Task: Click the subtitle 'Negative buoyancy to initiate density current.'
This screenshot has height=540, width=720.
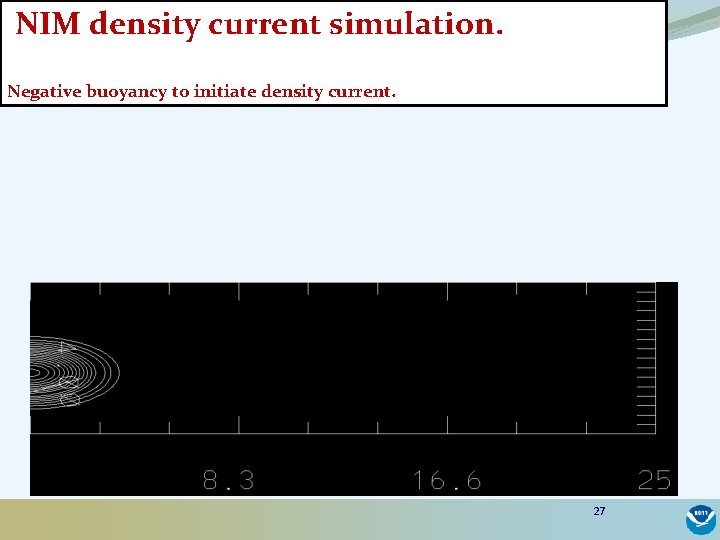Action: click(x=201, y=92)
